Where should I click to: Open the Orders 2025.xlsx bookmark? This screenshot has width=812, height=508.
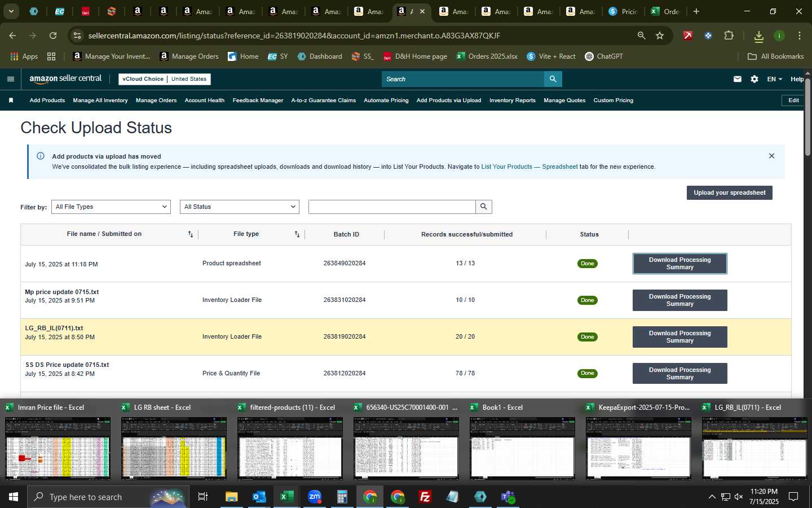(x=487, y=56)
